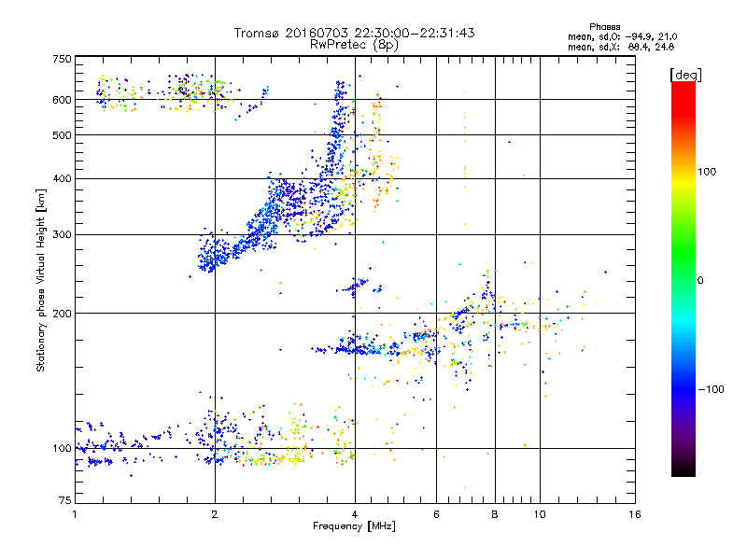747x560 pixels.
Task: Click the colorbar label '100'
Action: [707, 172]
